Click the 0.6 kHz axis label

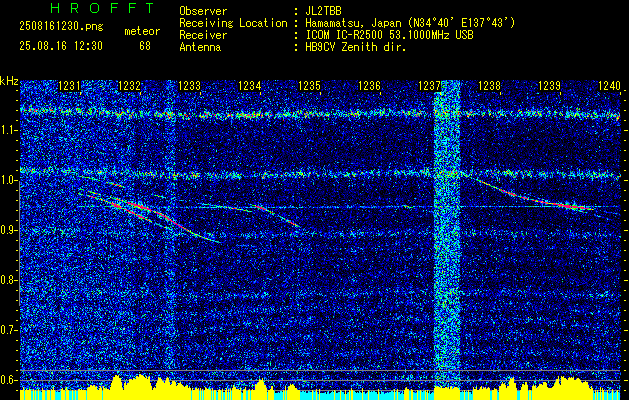pyautogui.click(x=8, y=380)
